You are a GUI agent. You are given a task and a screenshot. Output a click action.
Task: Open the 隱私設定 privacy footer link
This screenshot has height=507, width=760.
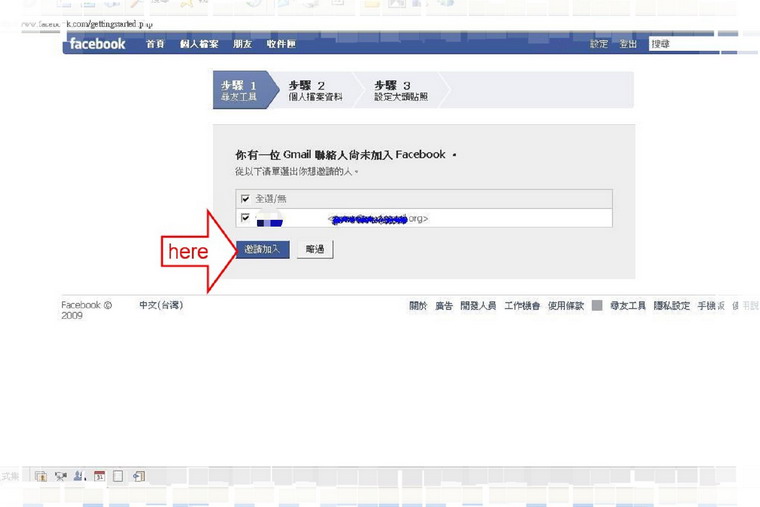tap(671, 305)
